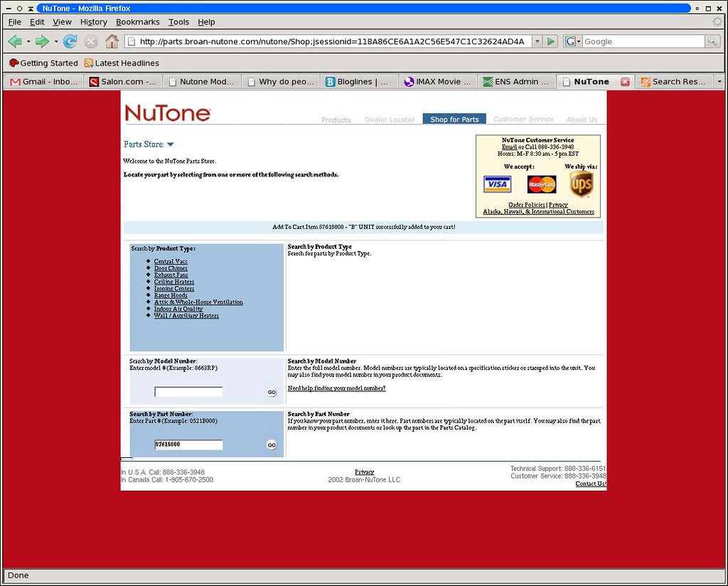Open the Exhaust Fans link
Viewport: 728px width, 586px height.
click(171, 275)
